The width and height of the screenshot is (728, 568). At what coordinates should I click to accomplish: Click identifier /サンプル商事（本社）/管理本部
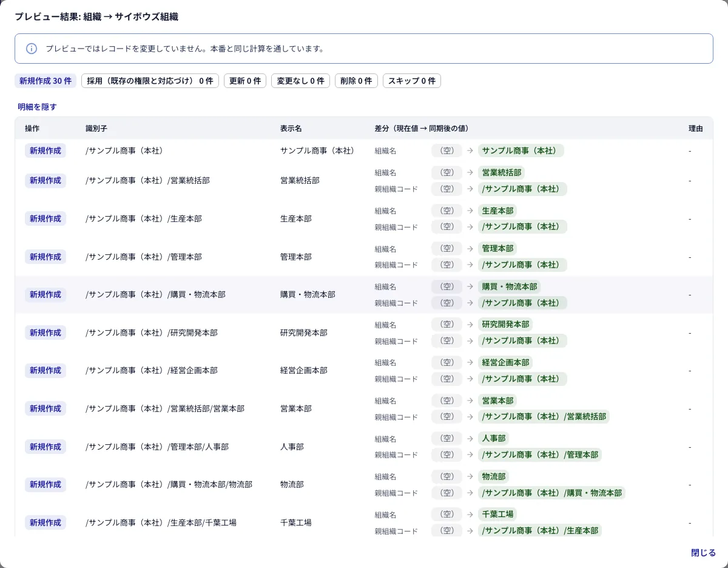[144, 257]
